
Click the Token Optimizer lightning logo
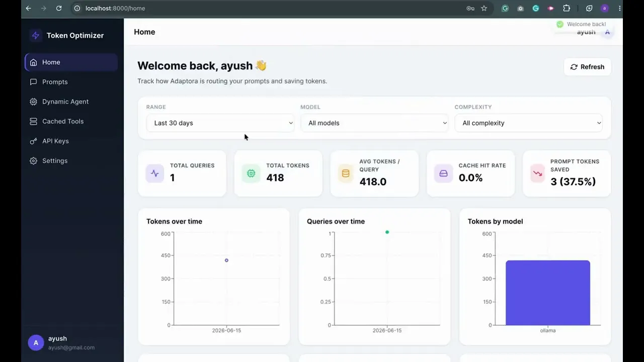pyautogui.click(x=35, y=35)
